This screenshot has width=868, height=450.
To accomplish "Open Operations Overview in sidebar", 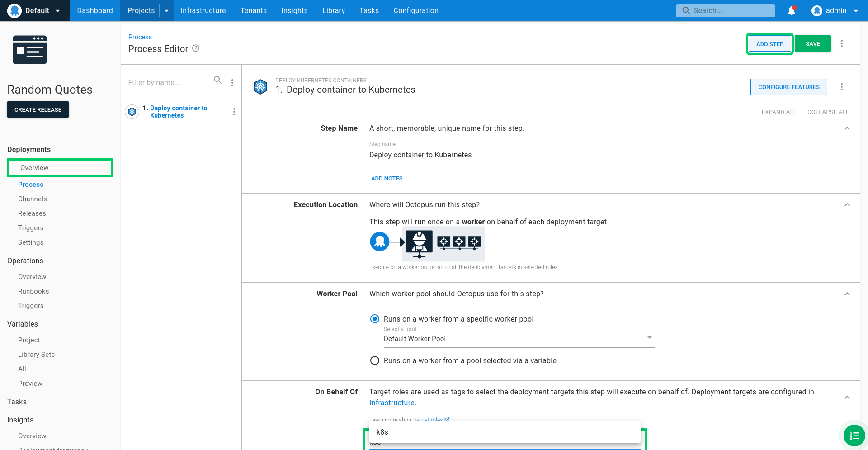I will click(x=32, y=277).
